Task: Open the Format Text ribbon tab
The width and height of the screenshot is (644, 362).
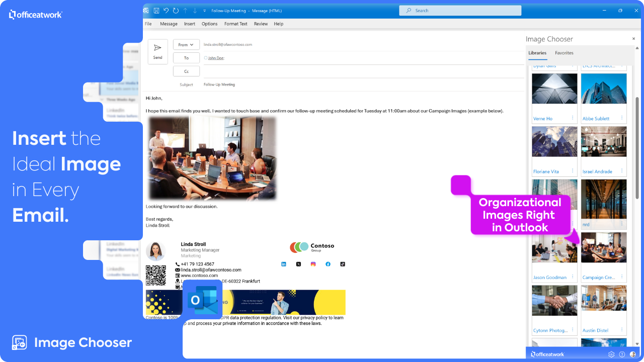Action: [x=236, y=24]
